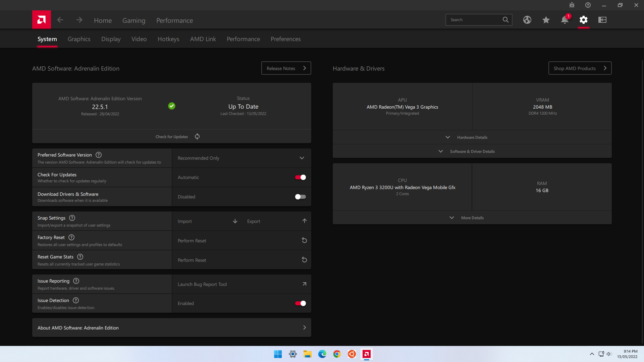Click the Reset Game Stats reset icon
Viewport: 644px width, 362px height.
(304, 260)
